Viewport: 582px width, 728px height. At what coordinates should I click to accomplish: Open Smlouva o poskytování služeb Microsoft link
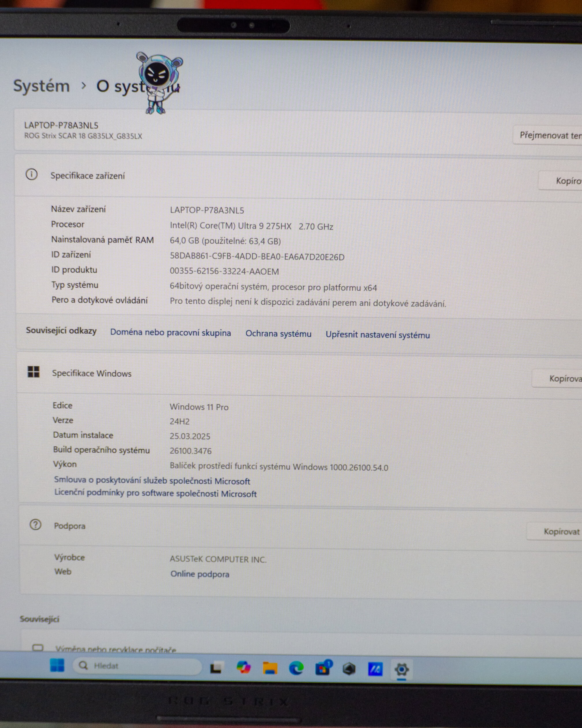(152, 480)
